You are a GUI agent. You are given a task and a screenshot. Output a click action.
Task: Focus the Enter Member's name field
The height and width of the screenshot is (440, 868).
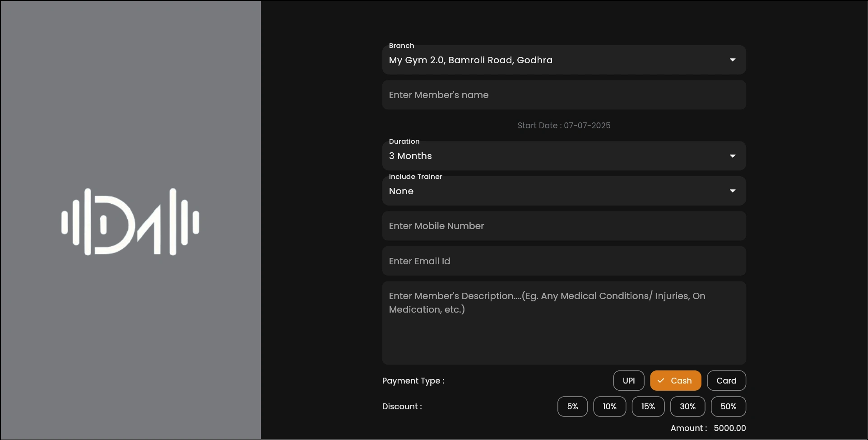tap(563, 95)
